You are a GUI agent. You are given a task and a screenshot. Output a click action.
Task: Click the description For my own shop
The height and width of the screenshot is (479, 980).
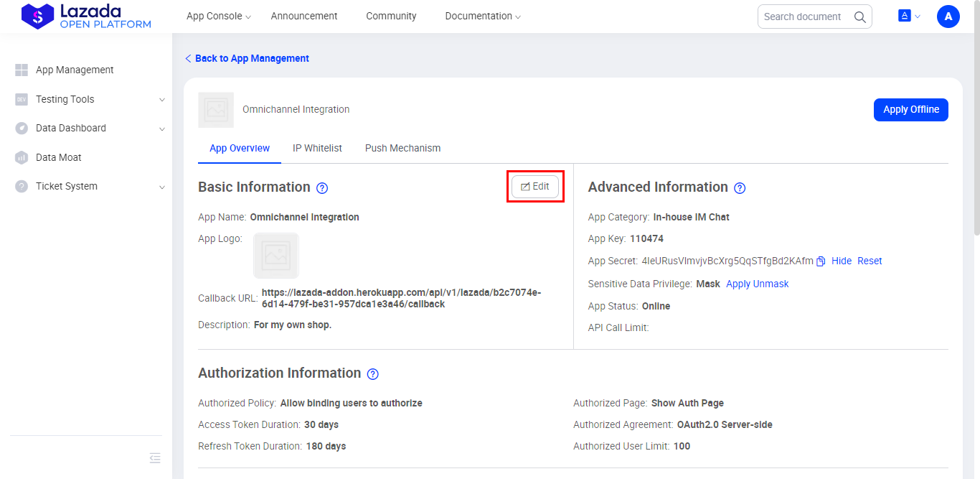[293, 325]
